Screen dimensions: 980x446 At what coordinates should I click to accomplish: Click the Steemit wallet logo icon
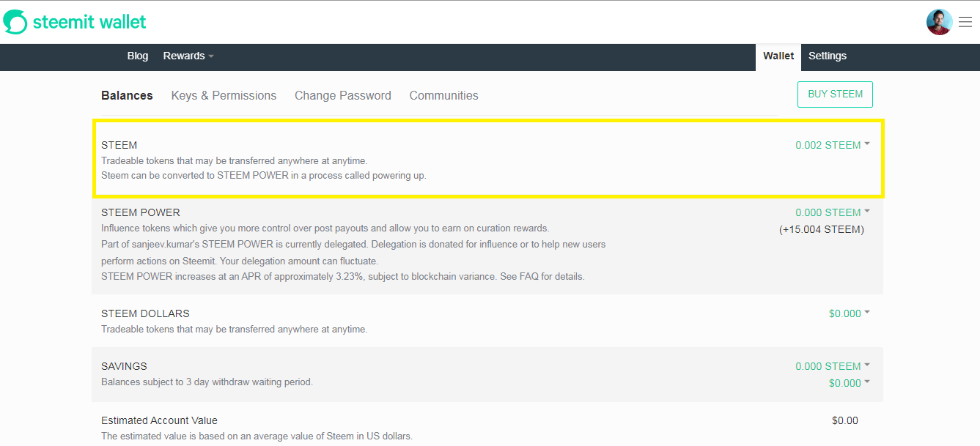(x=15, y=22)
